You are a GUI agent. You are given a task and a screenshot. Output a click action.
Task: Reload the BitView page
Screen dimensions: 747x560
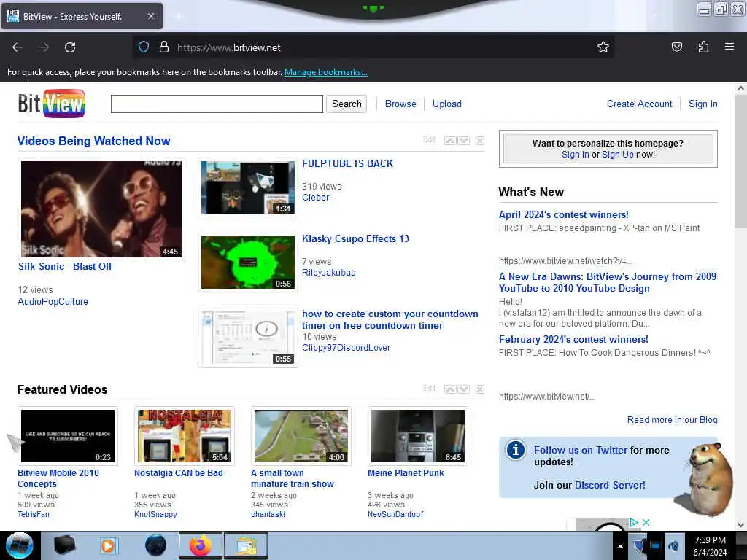70,47
